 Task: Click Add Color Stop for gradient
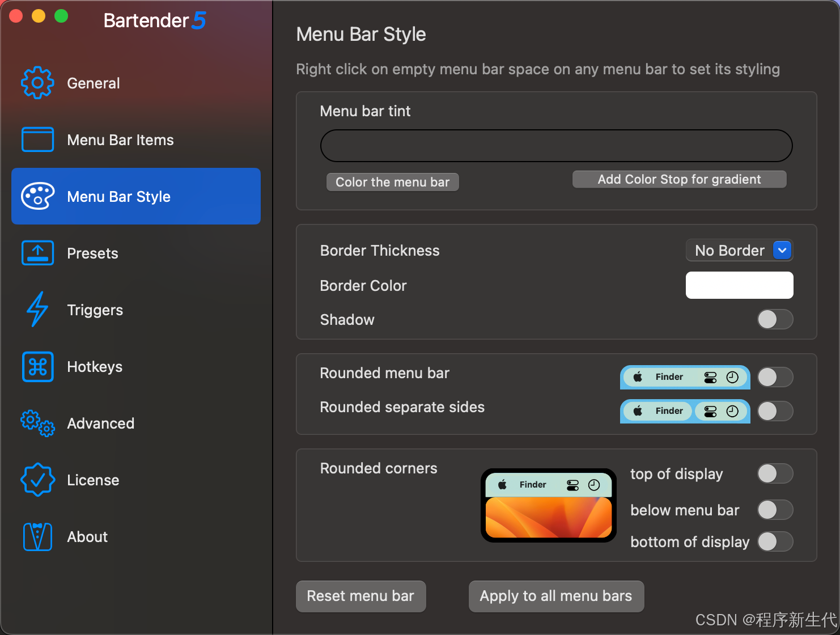[x=679, y=179]
